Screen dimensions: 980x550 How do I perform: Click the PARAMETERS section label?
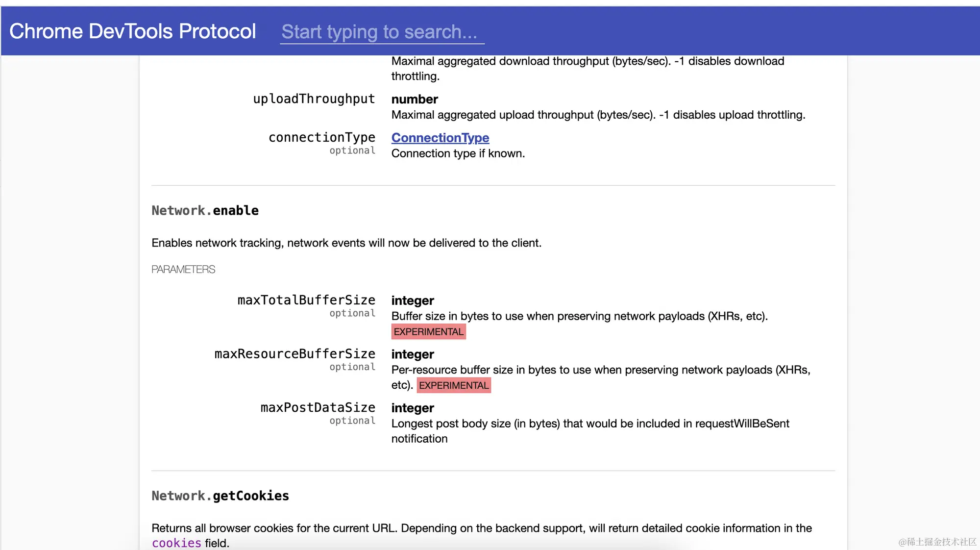[183, 270]
